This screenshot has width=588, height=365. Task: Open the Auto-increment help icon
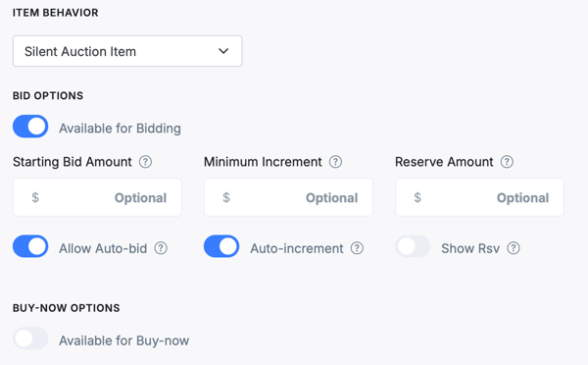357,248
